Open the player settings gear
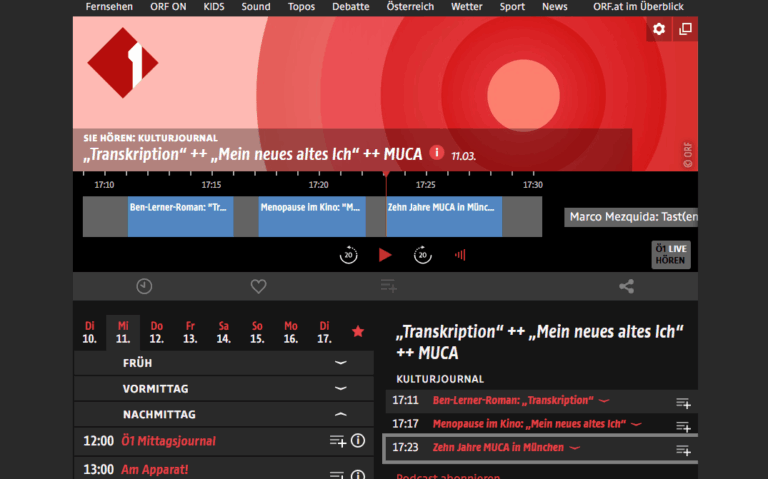The width and height of the screenshot is (768, 479). (658, 29)
